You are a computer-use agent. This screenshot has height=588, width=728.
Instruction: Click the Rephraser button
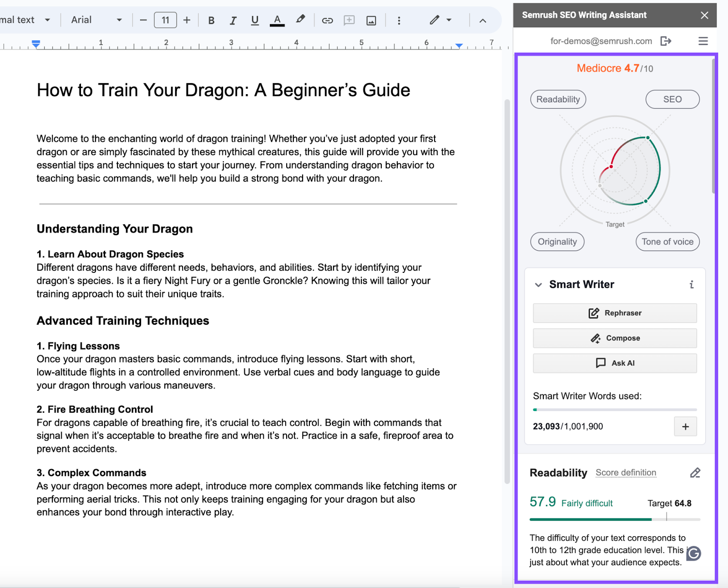click(615, 313)
